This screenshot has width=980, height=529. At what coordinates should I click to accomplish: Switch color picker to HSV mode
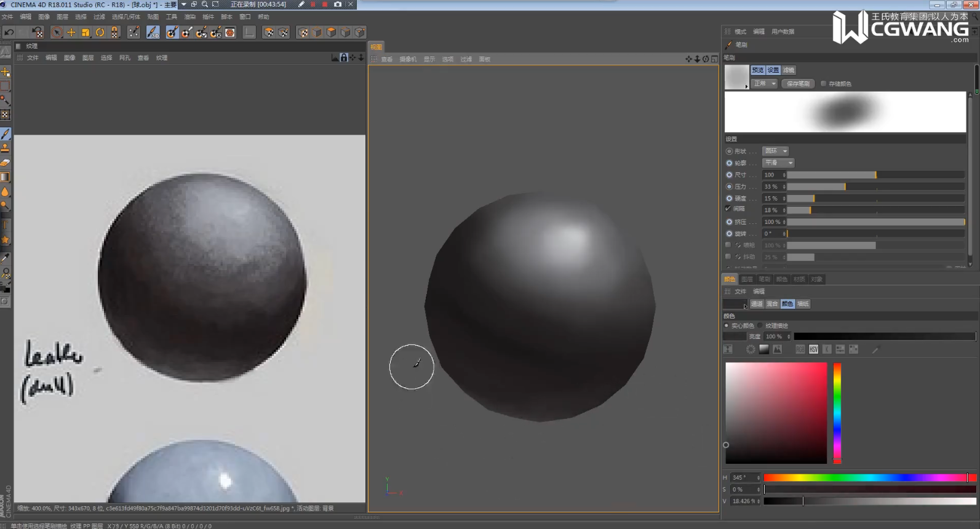813,349
